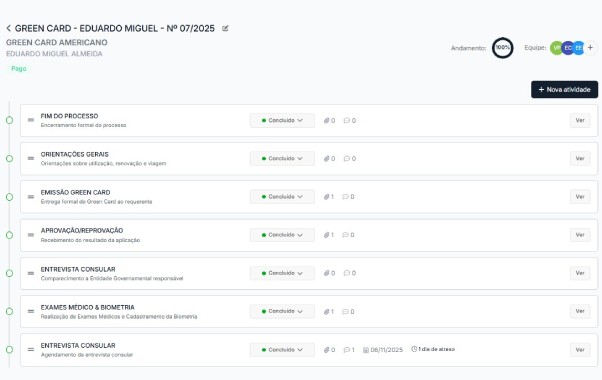
Task: Open the green VR team avatar
Action: [556, 48]
